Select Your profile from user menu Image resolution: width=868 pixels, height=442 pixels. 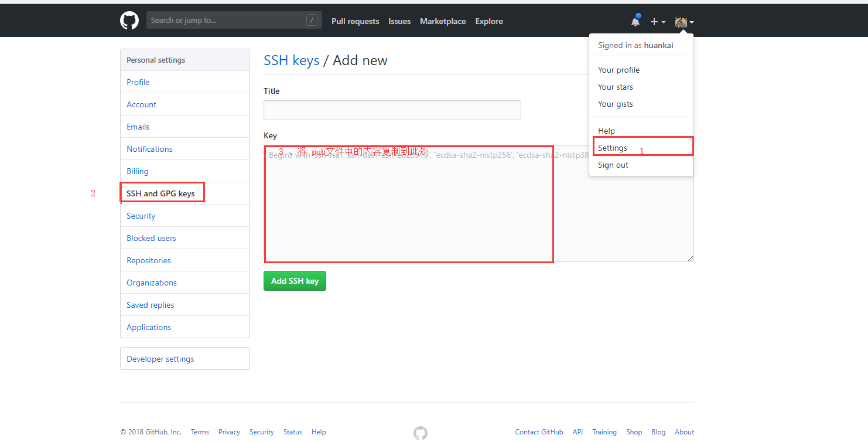click(641, 70)
